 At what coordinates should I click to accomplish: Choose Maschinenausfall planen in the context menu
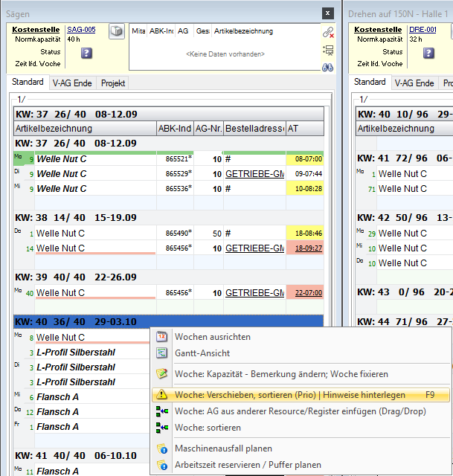click(223, 448)
